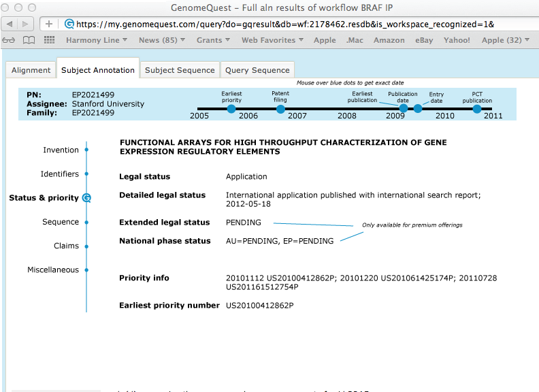Click Priority info value text
This screenshot has width=539, height=392.
[361, 282]
